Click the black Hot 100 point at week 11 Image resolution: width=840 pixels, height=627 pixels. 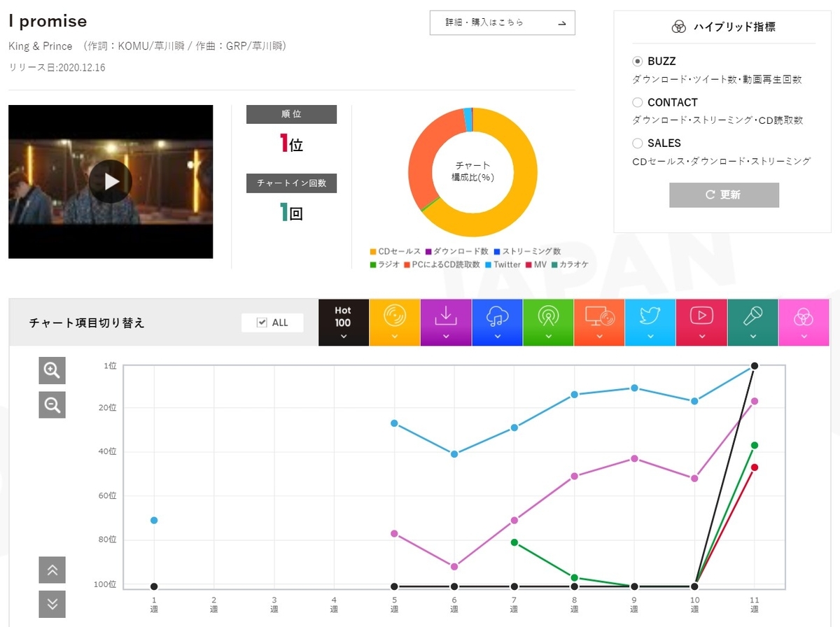(755, 365)
